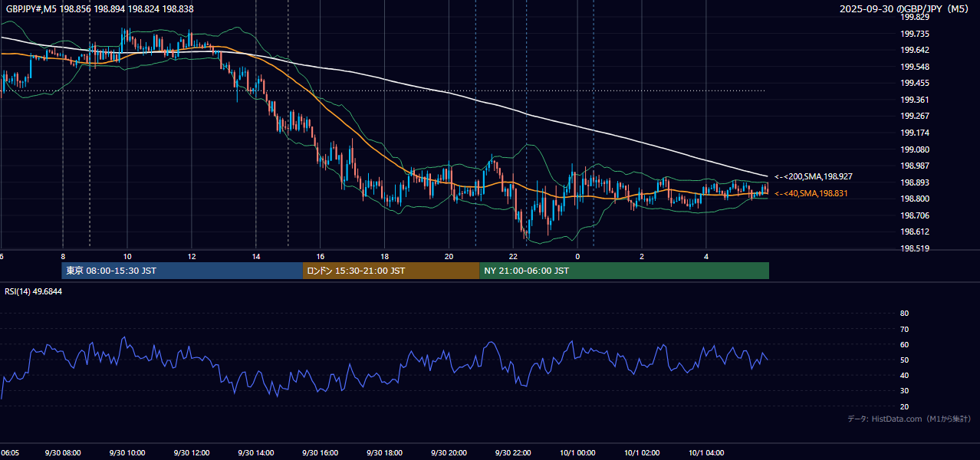Click RSI scale value 30
Image resolution: width=980 pixels, height=460 pixels.
click(x=904, y=391)
